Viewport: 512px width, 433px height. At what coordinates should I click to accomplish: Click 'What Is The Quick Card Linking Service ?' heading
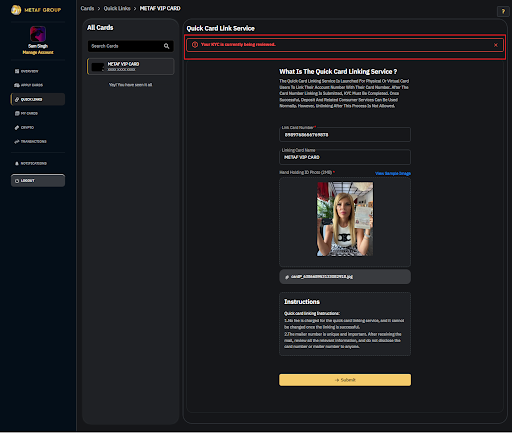tap(338, 72)
